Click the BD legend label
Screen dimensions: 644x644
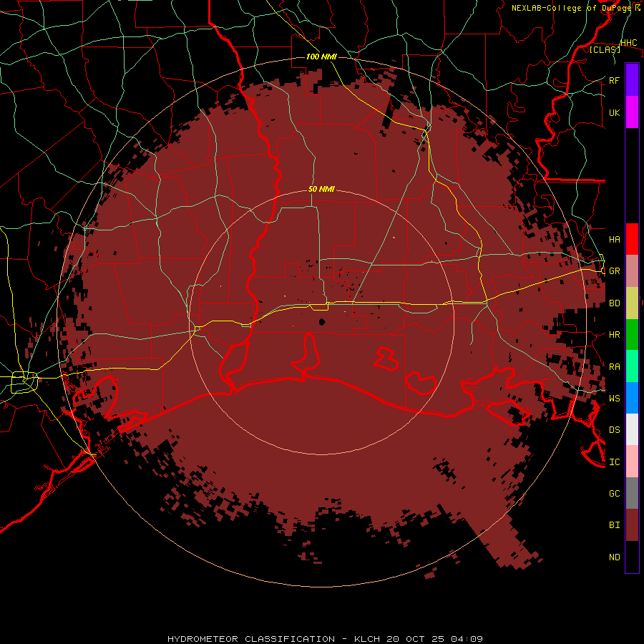pyautogui.click(x=614, y=303)
